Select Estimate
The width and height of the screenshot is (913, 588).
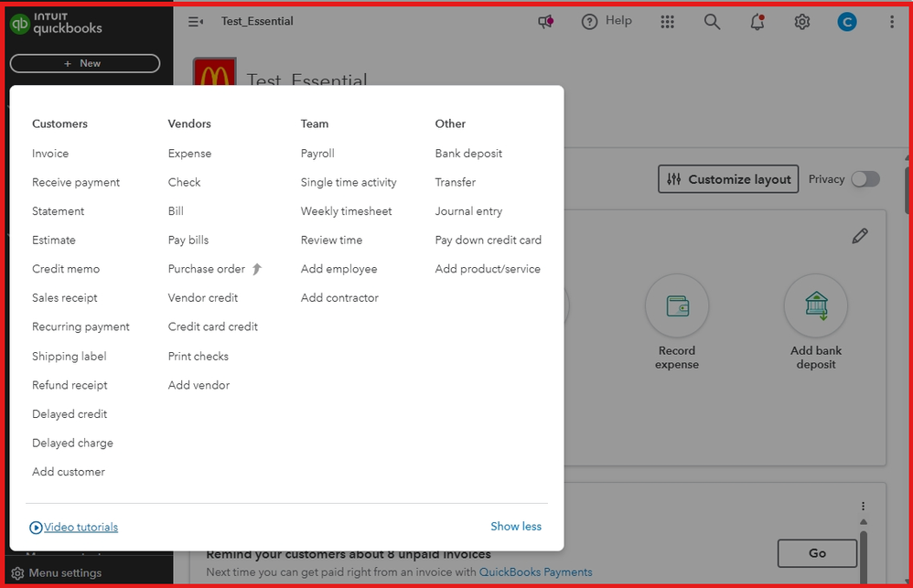[54, 240]
